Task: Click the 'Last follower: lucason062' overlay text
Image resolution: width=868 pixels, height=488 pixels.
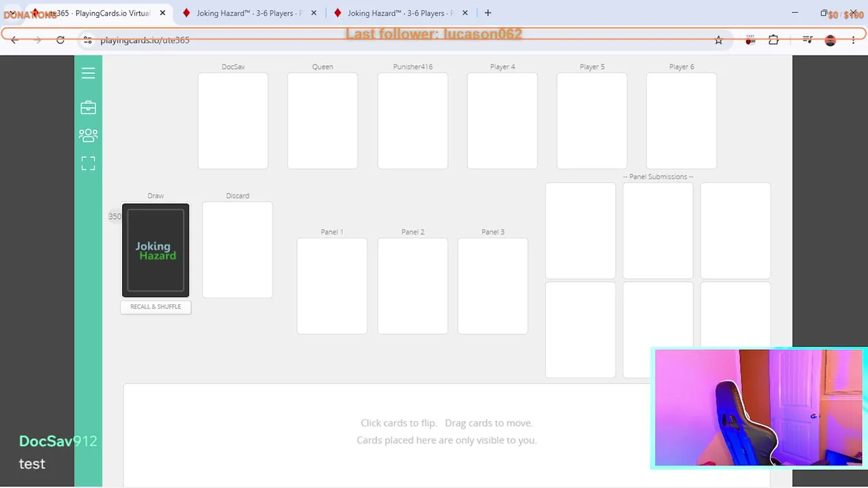Action: point(434,34)
